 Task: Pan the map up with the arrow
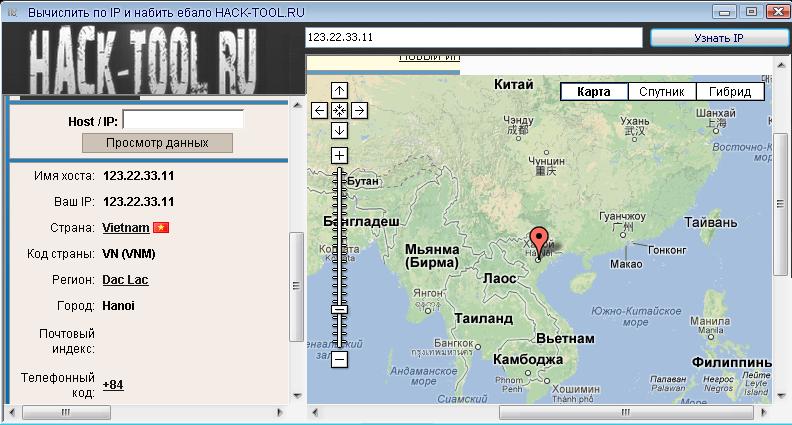[x=339, y=90]
